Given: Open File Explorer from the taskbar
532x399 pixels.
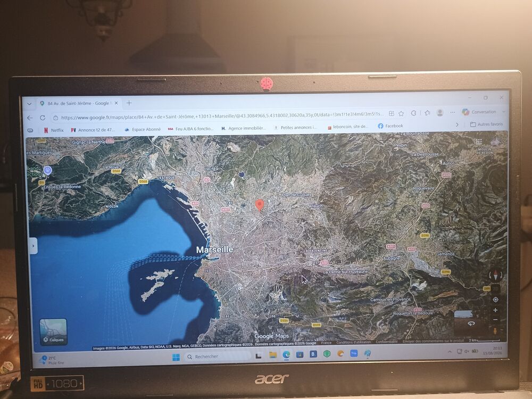Looking at the screenshot, I should (x=273, y=355).
